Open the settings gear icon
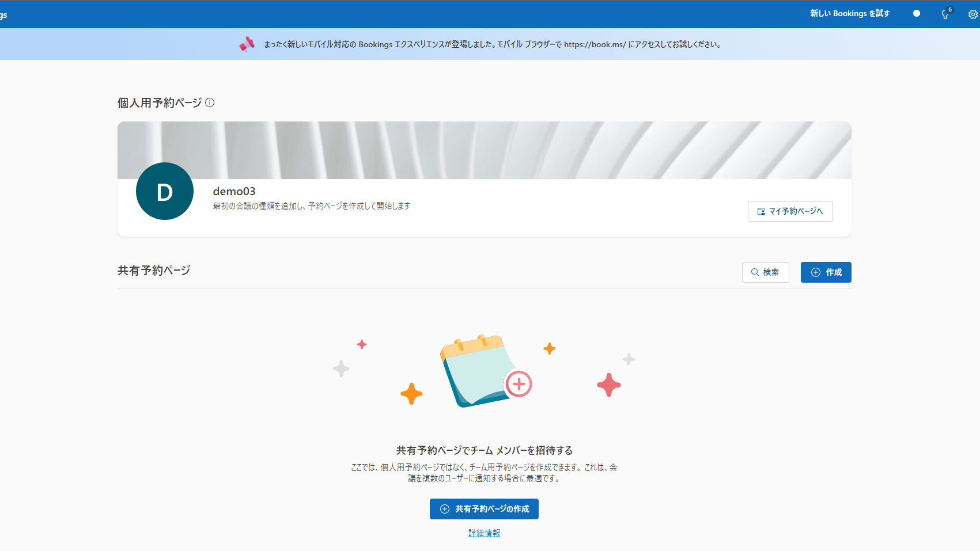Image resolution: width=980 pixels, height=551 pixels. [x=973, y=14]
